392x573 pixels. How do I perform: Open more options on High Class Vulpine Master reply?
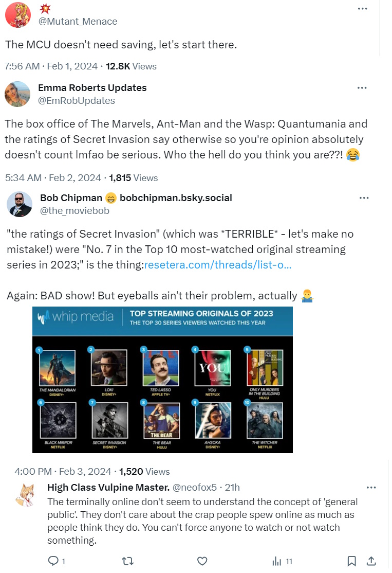point(371,488)
